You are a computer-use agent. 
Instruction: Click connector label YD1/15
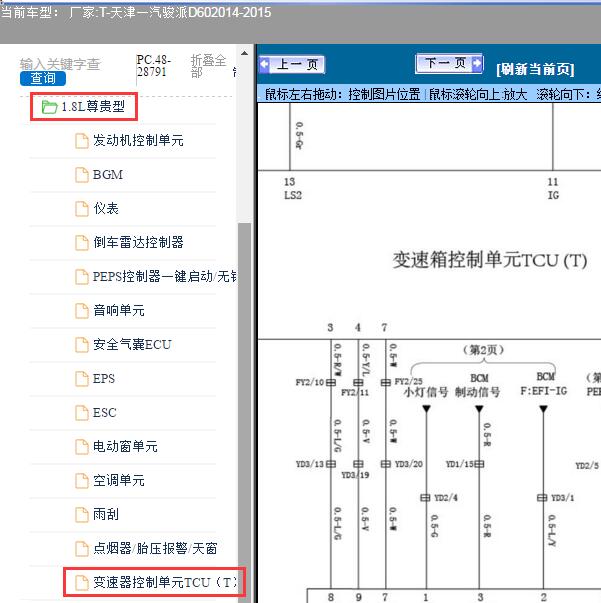(460, 464)
